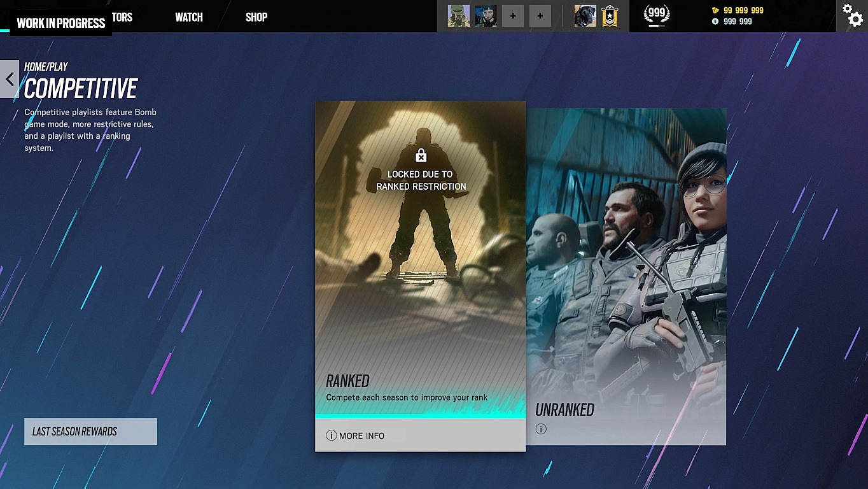Click the 999 999 credits balance
Viewport: 868px width, 489px height.
point(738,21)
